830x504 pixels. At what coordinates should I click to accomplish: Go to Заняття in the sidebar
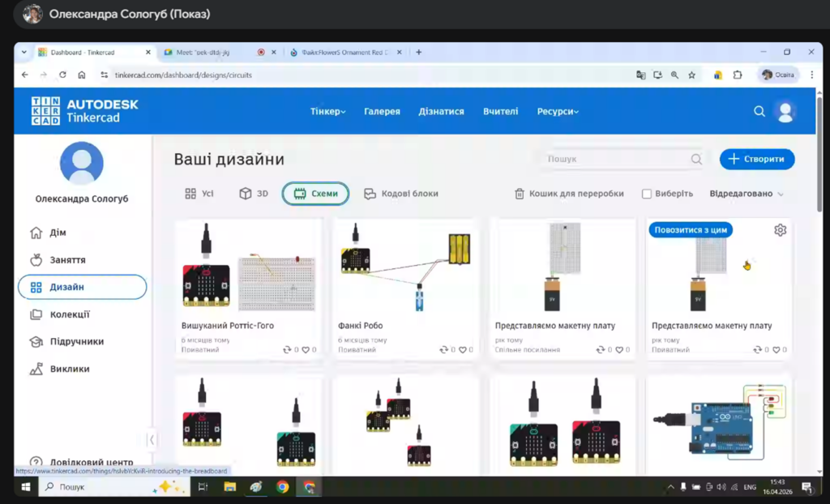coord(68,260)
